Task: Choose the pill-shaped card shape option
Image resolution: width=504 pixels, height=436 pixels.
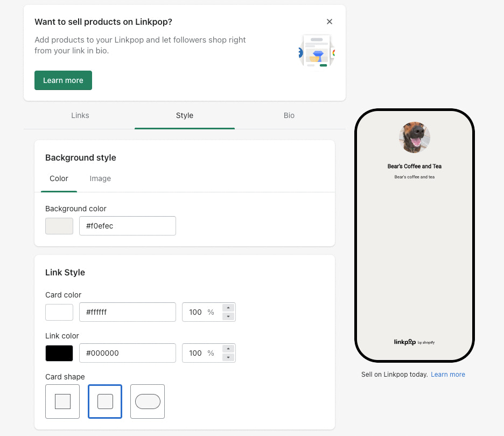Action: [147, 401]
